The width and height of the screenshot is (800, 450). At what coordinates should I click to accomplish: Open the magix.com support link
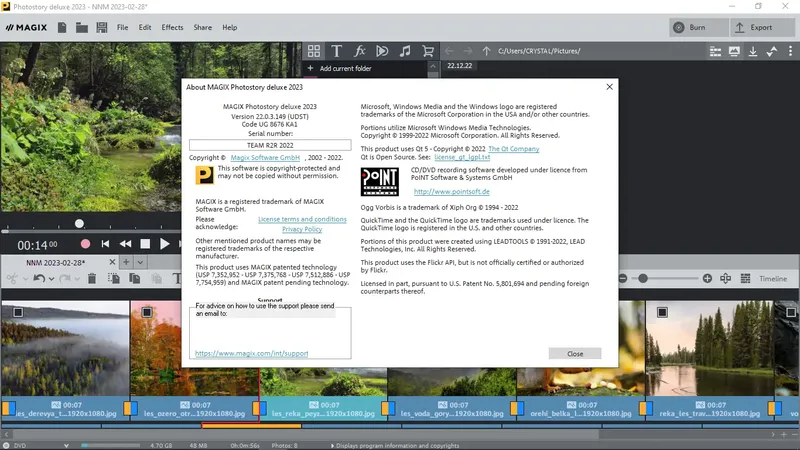coord(252,353)
